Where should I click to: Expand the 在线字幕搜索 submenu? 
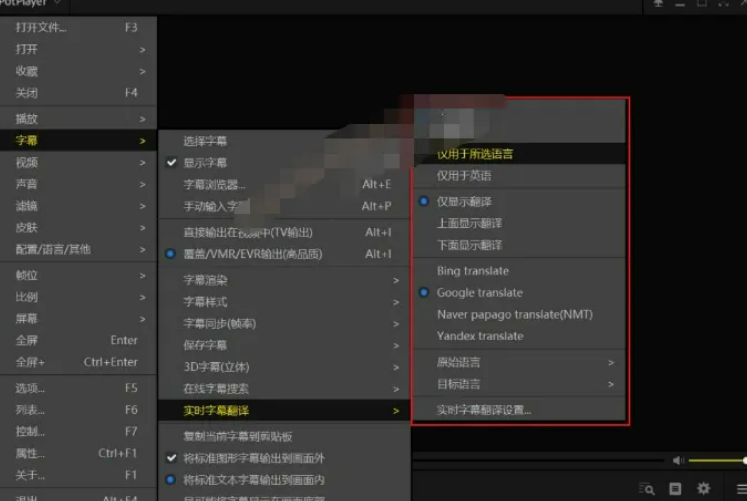(x=284, y=389)
